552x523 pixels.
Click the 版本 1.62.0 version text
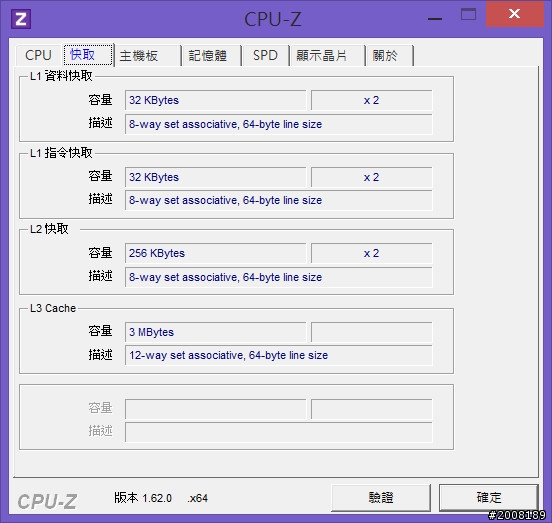pyautogui.click(x=143, y=498)
